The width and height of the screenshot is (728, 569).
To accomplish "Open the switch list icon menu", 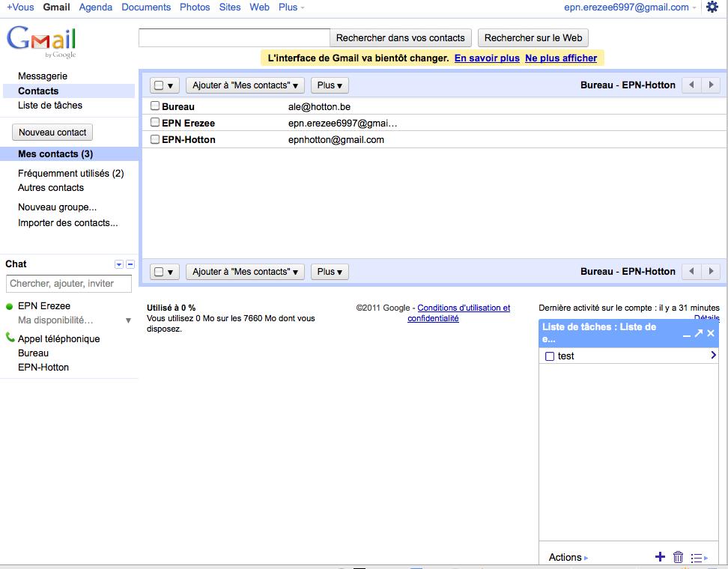I will pyautogui.click(x=699, y=558).
